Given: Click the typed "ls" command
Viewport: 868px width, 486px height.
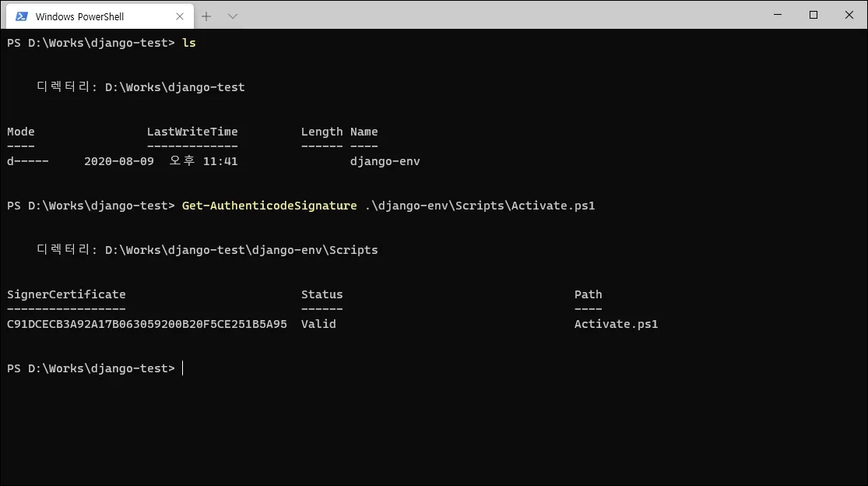Looking at the screenshot, I should 188,43.
